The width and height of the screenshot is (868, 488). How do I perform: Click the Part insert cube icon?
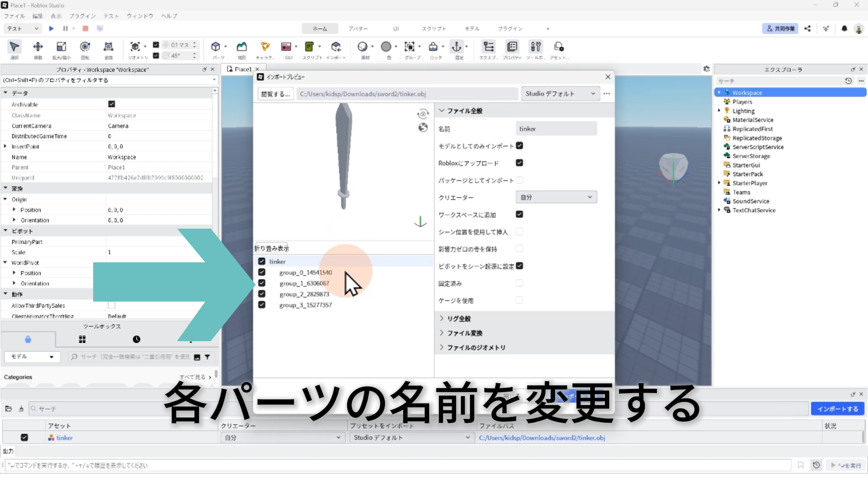coord(216,47)
